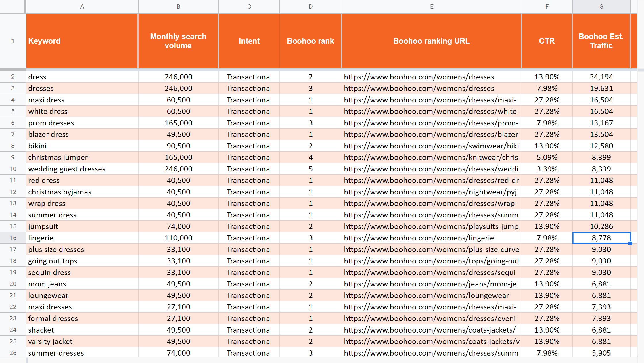Open the plus-size-curve URL cell
The width and height of the screenshot is (644, 363).
coord(432,249)
